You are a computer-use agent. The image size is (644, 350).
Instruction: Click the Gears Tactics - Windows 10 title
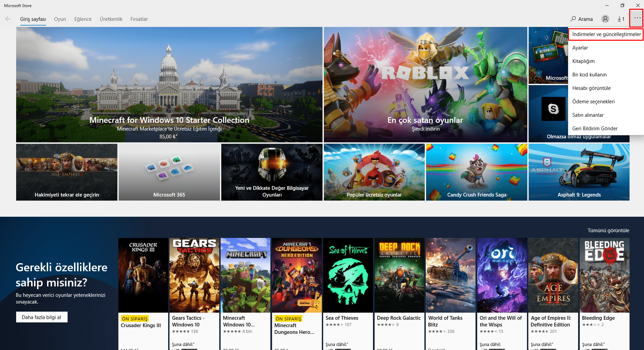[x=188, y=321]
